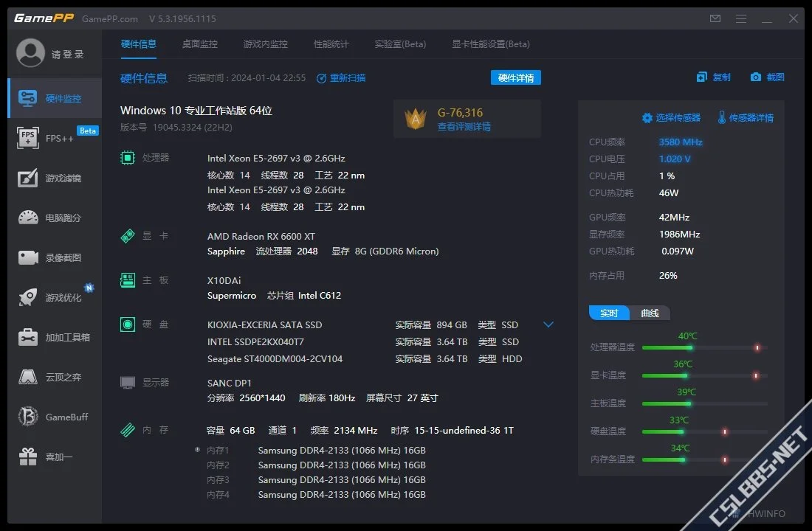812x531 pixels.
Task: Click the 复制 copy button
Action: [x=714, y=77]
